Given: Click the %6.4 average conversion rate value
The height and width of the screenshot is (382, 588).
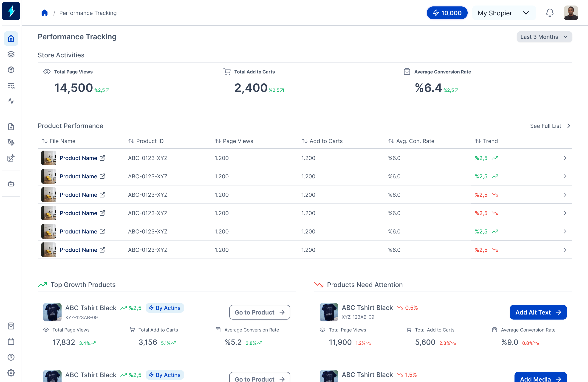Looking at the screenshot, I should [428, 88].
